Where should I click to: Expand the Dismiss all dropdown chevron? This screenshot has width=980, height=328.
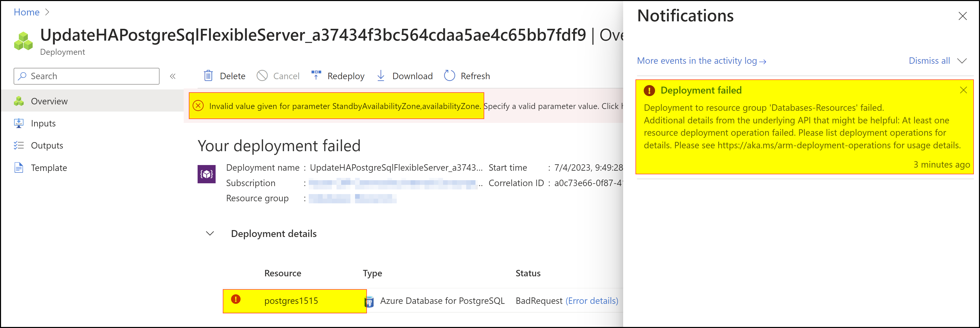(x=962, y=61)
